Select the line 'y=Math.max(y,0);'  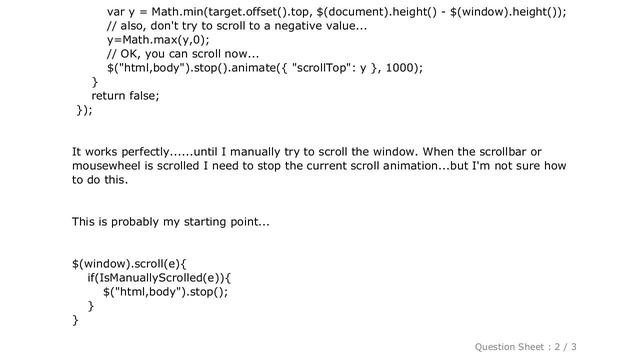click(x=158, y=40)
